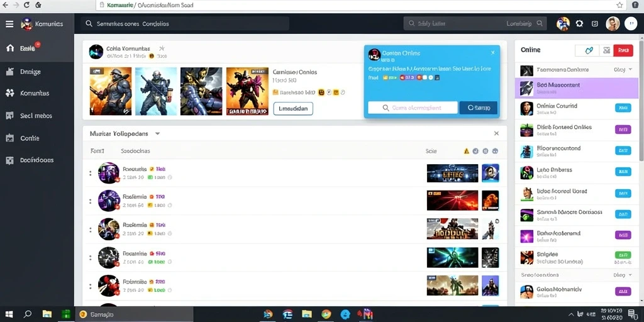Screen dimensions: 644x322
Task: Expand the Mustar Yoliopadans dropdown arrow
Action: [x=157, y=133]
